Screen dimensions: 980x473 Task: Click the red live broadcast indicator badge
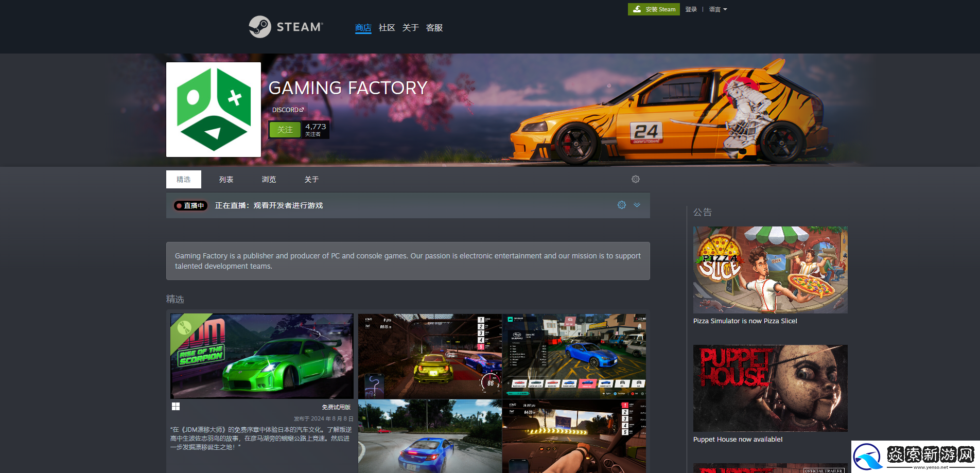(x=190, y=205)
